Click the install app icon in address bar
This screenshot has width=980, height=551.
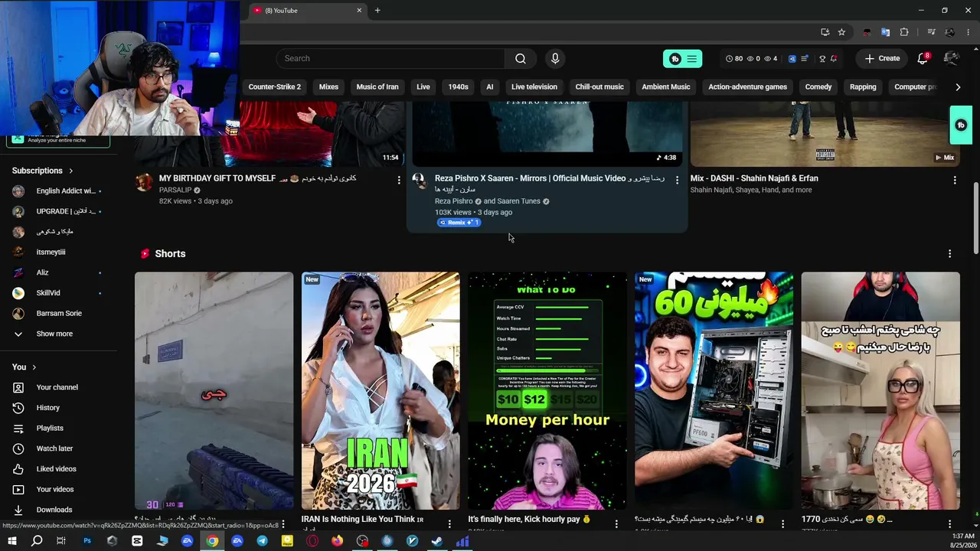(825, 32)
